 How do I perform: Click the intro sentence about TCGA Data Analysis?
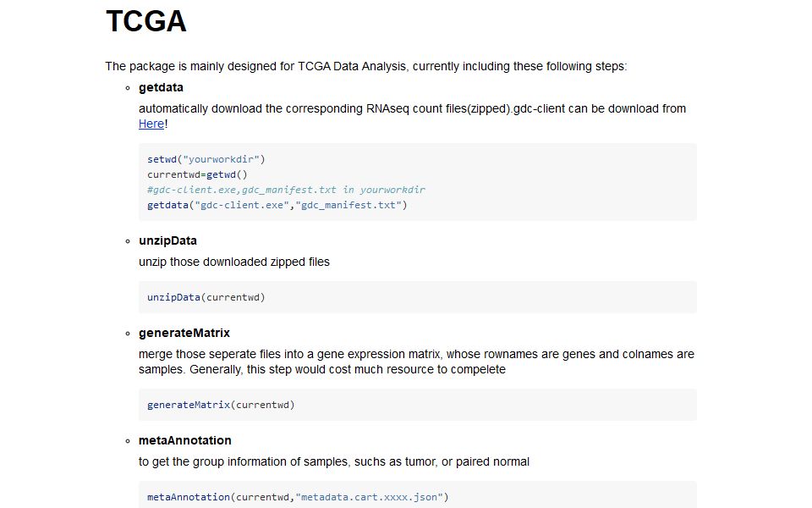(366, 66)
